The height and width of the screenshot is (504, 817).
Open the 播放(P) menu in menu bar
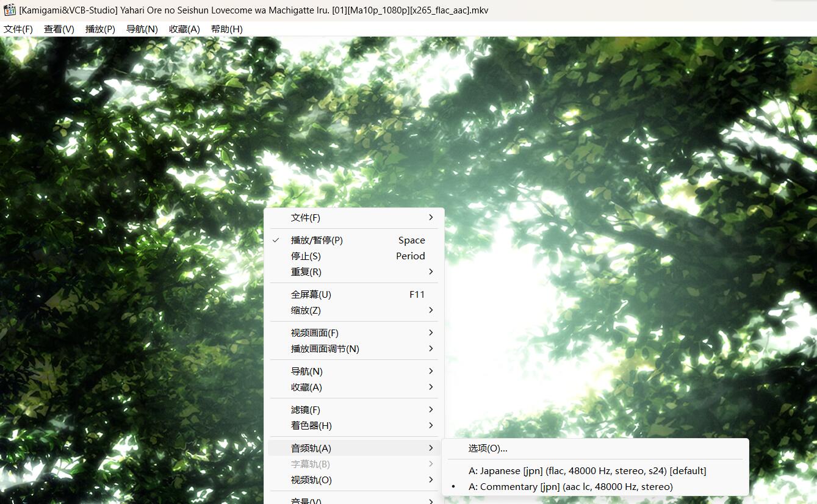pyautogui.click(x=100, y=29)
